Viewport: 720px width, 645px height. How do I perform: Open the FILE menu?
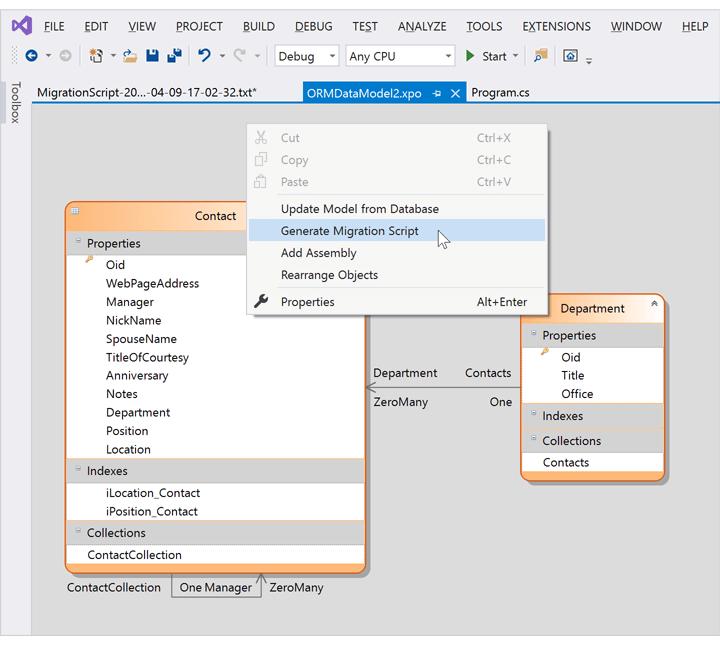click(x=54, y=27)
